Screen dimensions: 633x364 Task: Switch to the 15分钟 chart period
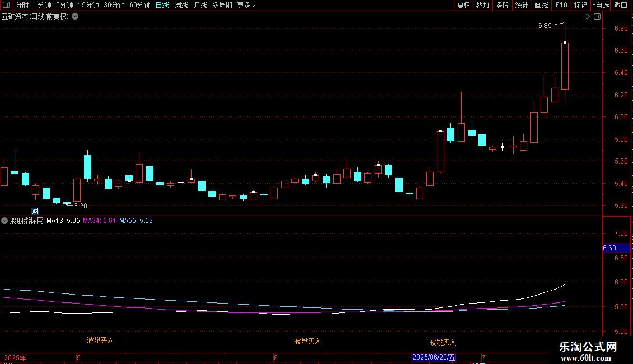(x=88, y=5)
